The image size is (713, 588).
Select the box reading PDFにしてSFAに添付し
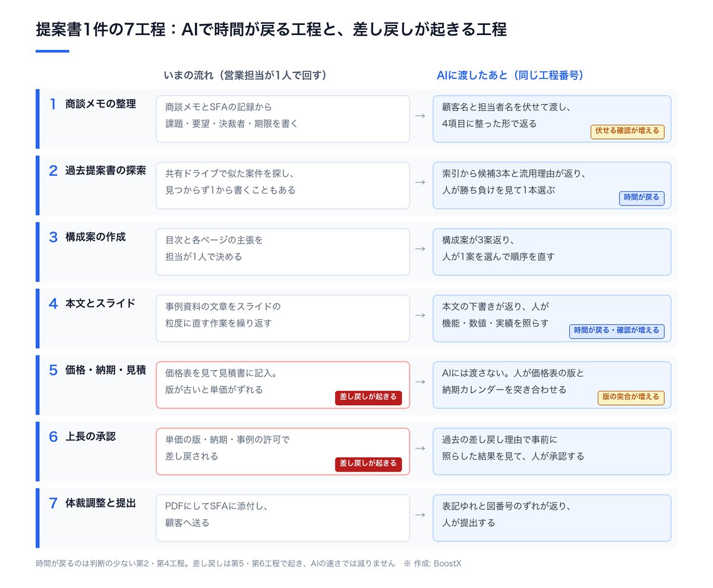tap(283, 518)
